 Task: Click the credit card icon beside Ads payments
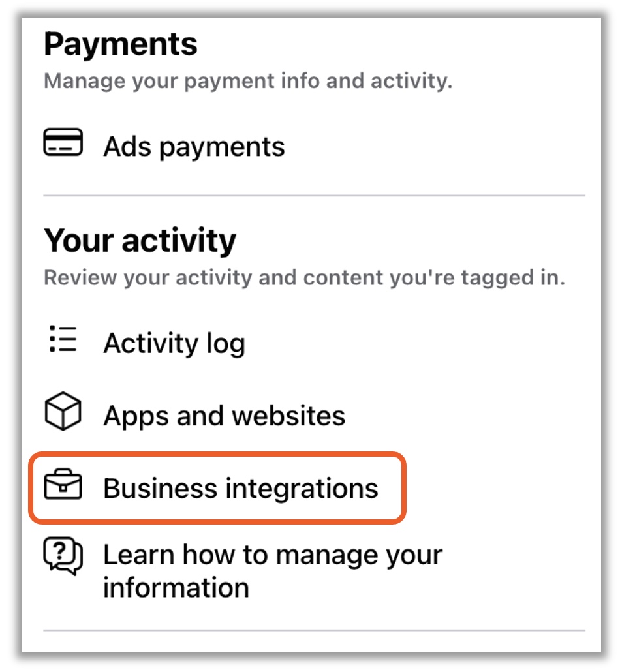tap(63, 145)
